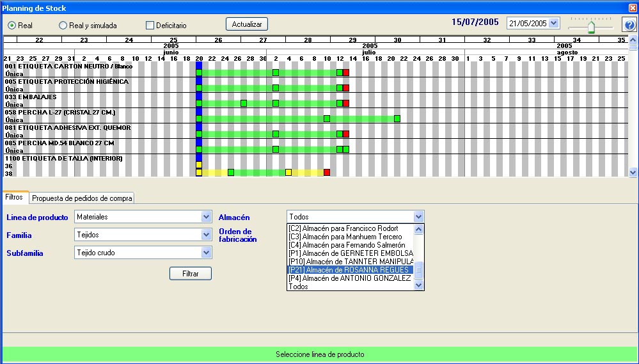Screen dimensions: 639x364
Task: Click the Filtrar button
Action: (190, 273)
